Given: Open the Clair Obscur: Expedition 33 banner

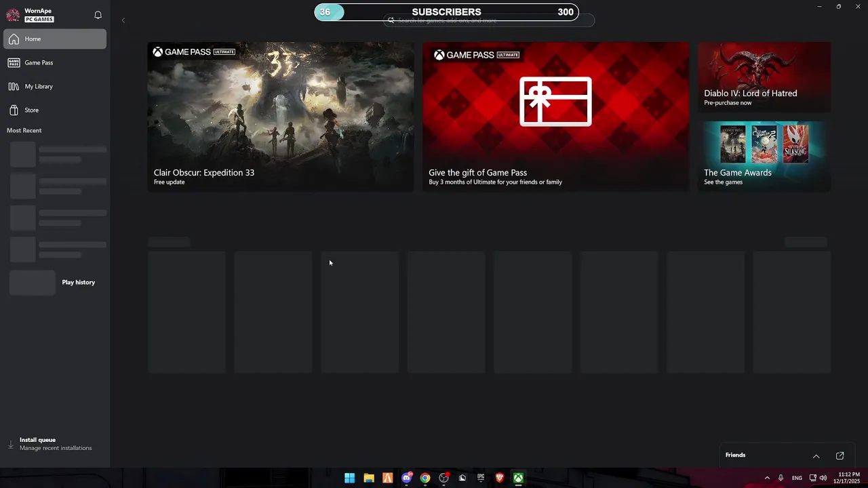Looking at the screenshot, I should tap(281, 117).
